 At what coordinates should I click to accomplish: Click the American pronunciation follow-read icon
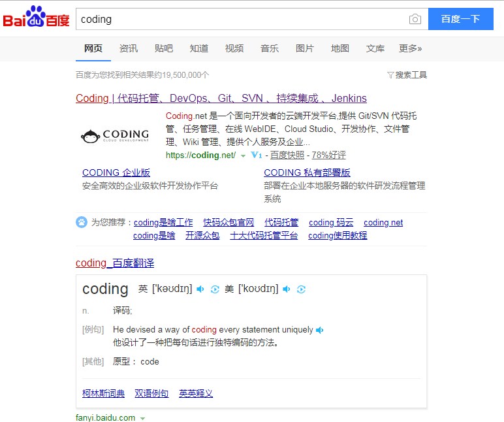point(301,289)
